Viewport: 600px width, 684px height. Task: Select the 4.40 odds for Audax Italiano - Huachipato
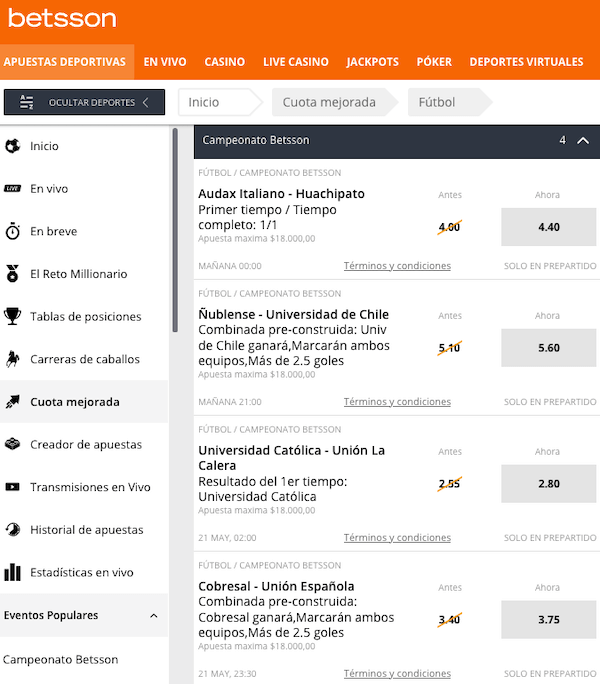click(x=549, y=227)
